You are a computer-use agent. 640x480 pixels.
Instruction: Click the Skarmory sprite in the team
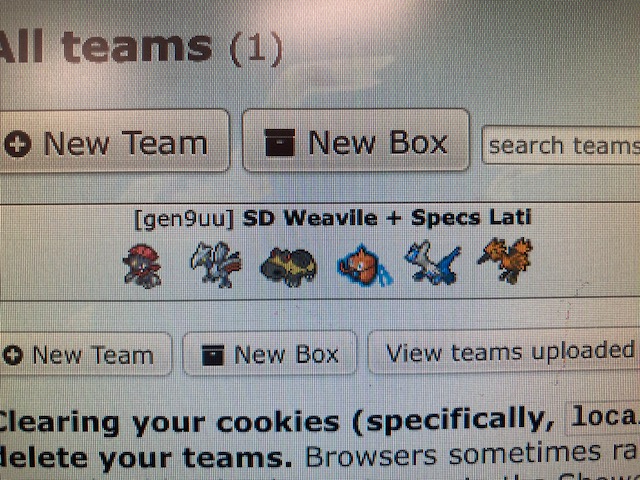216,264
